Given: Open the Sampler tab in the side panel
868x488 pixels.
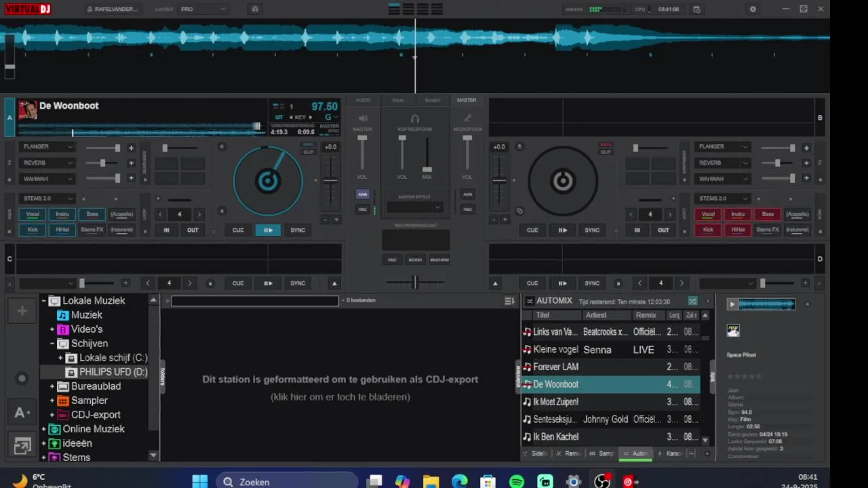Looking at the screenshot, I should (602, 453).
